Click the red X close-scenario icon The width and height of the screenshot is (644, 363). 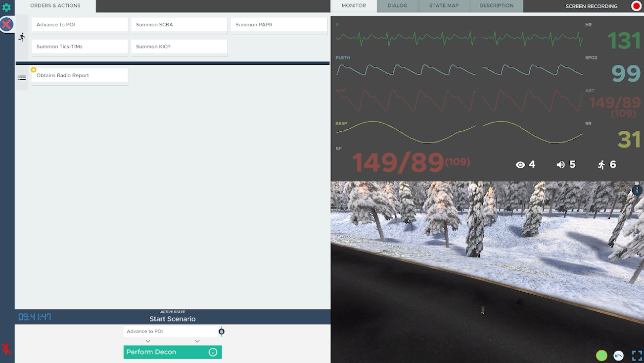pos(6,24)
